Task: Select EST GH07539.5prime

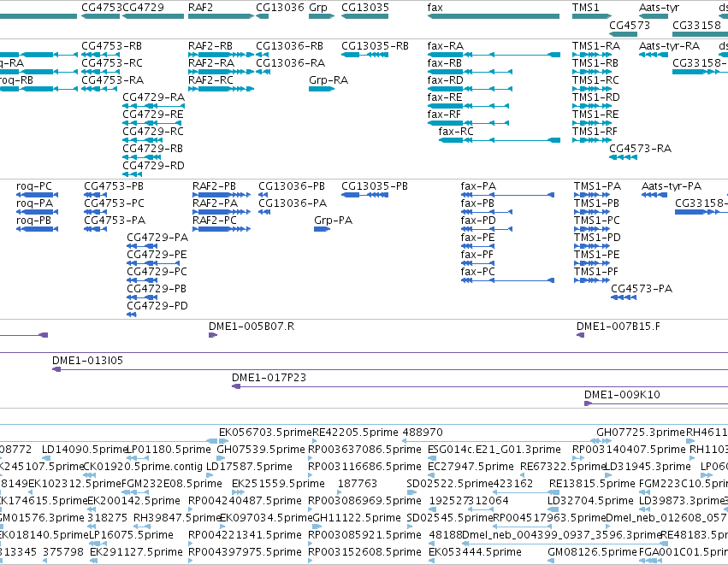Action: pos(261,450)
